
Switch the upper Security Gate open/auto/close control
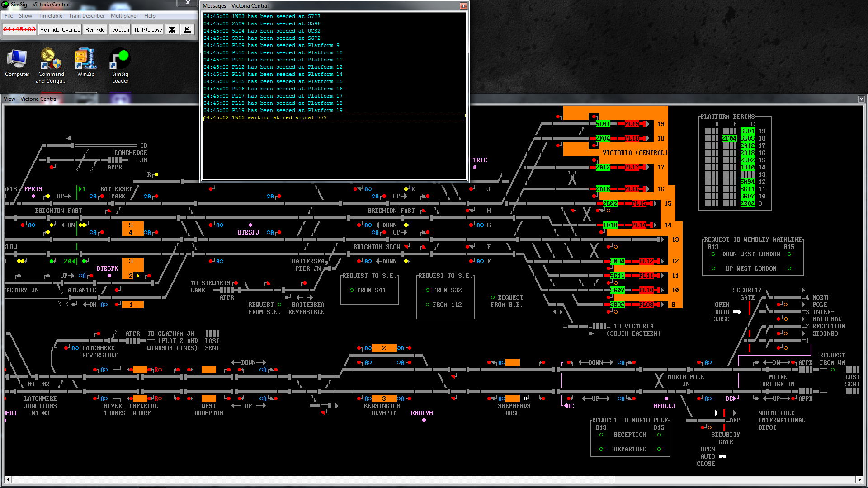click(737, 312)
